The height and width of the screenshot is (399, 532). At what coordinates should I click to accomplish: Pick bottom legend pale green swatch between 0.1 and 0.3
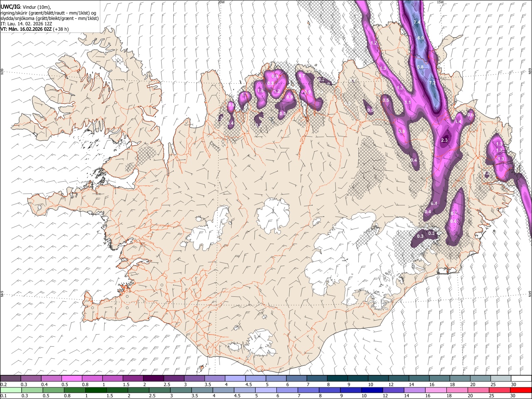tap(10, 390)
